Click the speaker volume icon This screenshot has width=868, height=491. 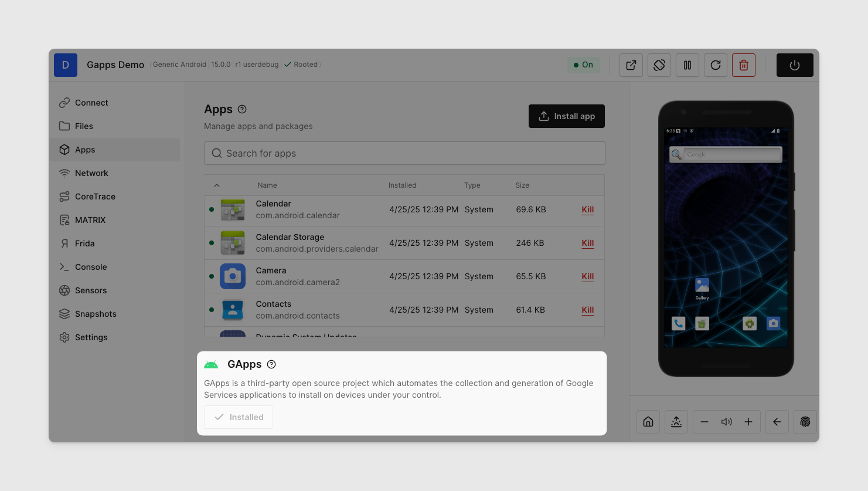727,422
